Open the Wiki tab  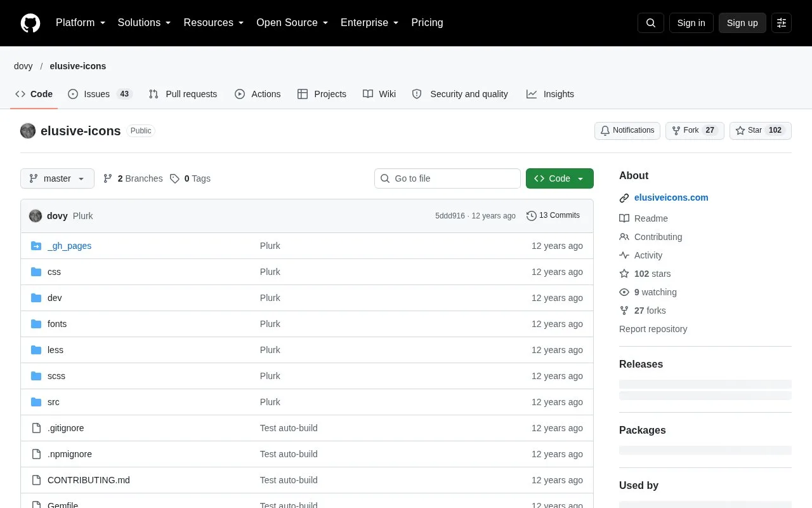(x=379, y=94)
